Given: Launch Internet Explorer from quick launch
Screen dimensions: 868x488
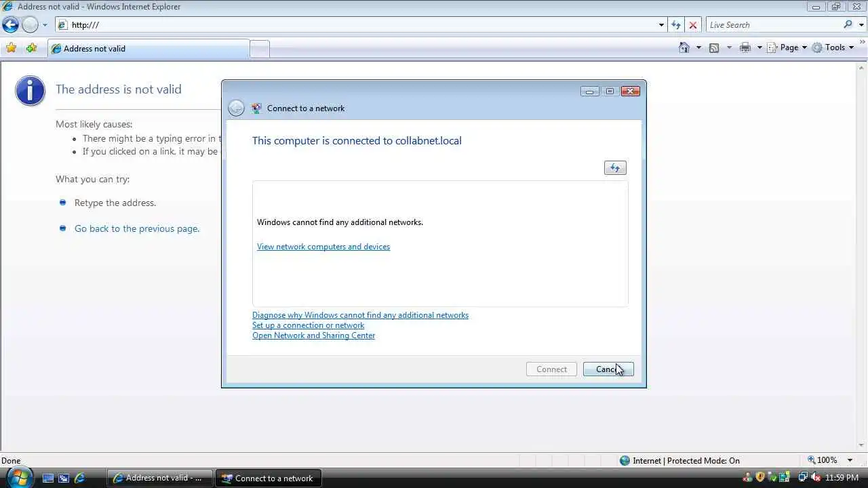Looking at the screenshot, I should tap(79, 478).
